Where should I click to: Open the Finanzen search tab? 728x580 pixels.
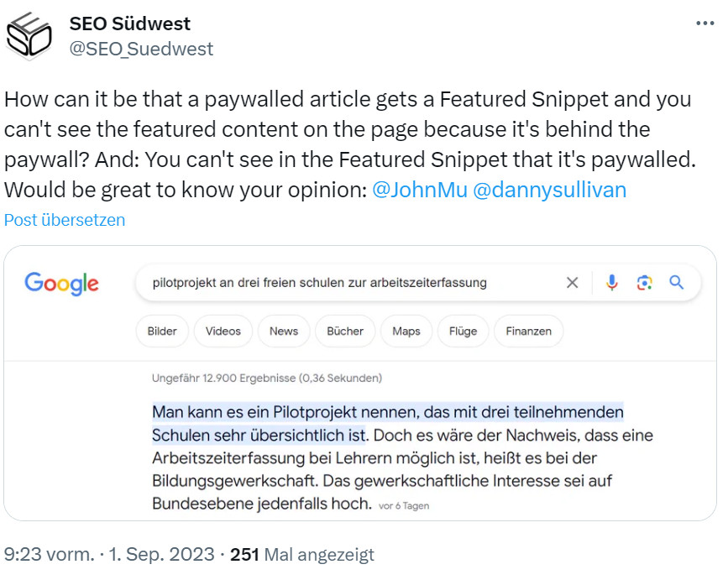[528, 331]
